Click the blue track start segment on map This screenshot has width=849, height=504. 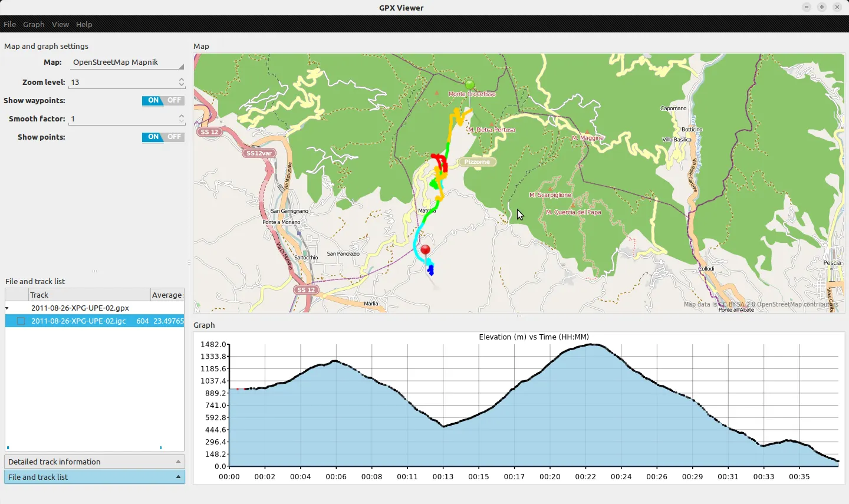pyautogui.click(x=430, y=271)
